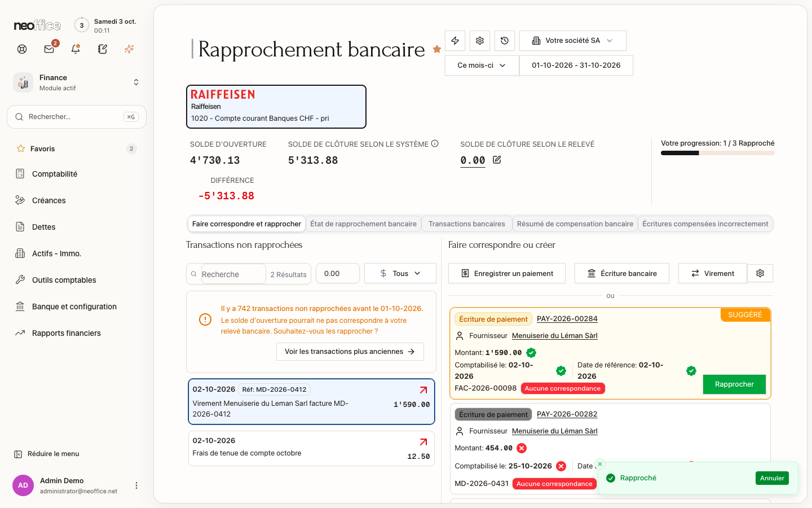
Task: Switch to État de rapprochement bancaire tab
Action: (363, 224)
